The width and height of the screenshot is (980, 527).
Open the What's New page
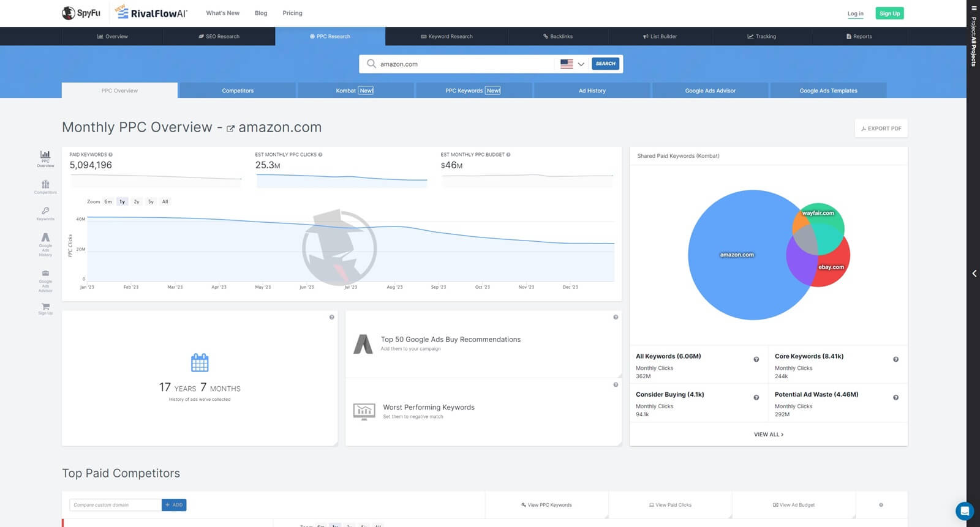pyautogui.click(x=223, y=13)
